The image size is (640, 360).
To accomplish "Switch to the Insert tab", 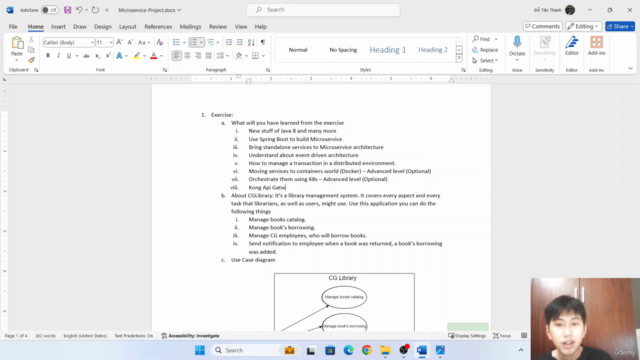I will 58,27.
